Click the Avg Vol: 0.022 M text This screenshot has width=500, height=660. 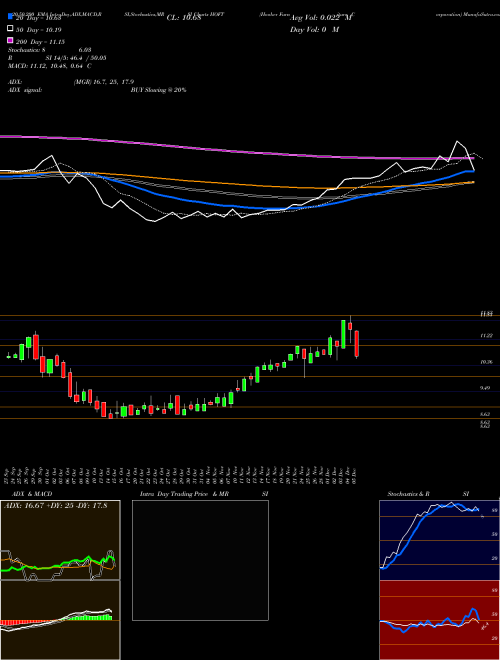tap(320, 18)
